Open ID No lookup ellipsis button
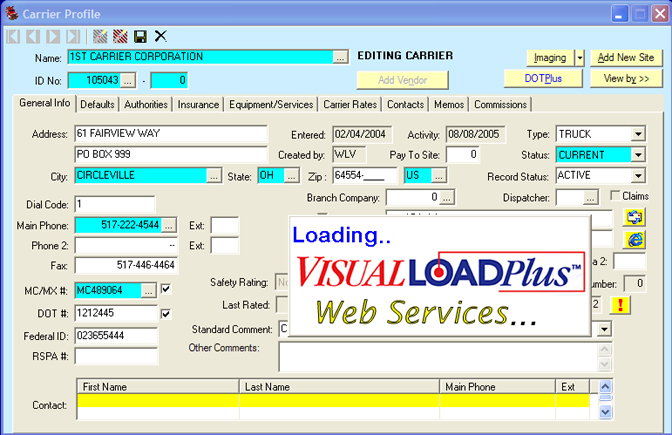 coord(128,81)
